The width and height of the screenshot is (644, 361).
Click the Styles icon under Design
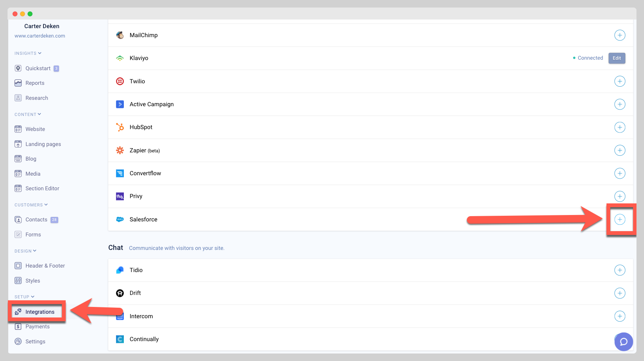pyautogui.click(x=18, y=280)
